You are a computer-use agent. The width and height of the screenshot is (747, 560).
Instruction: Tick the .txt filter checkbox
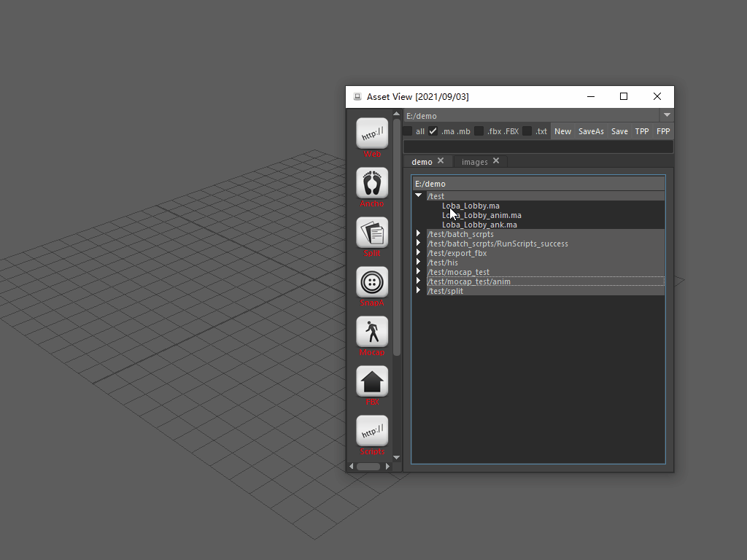point(527,131)
